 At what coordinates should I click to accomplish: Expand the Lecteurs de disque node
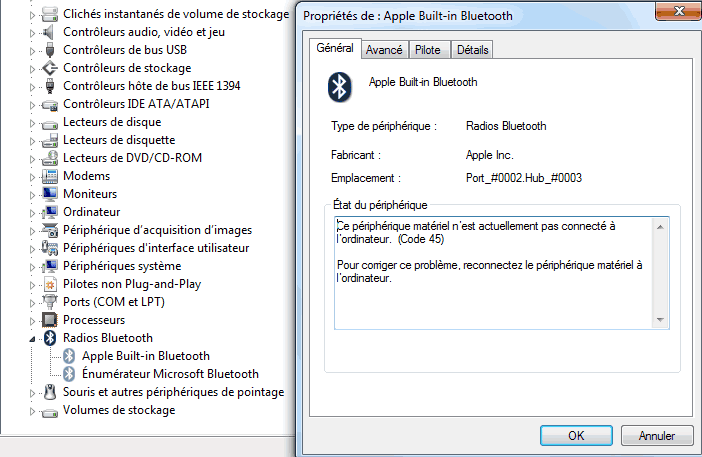(32, 123)
